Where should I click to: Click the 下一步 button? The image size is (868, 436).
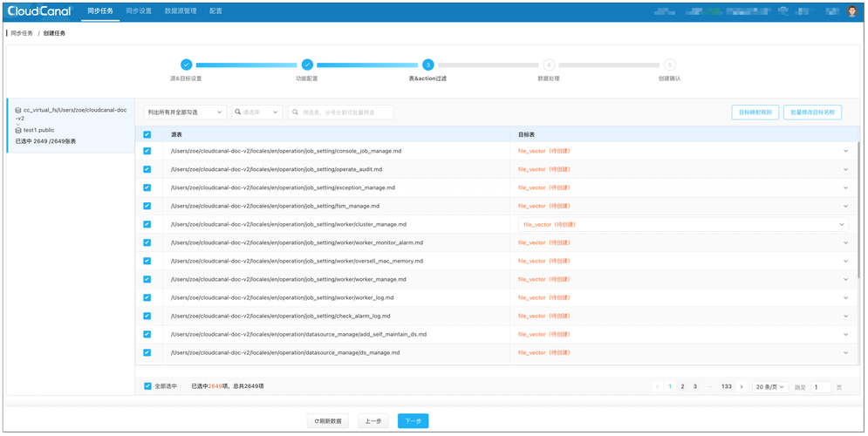[x=413, y=421]
